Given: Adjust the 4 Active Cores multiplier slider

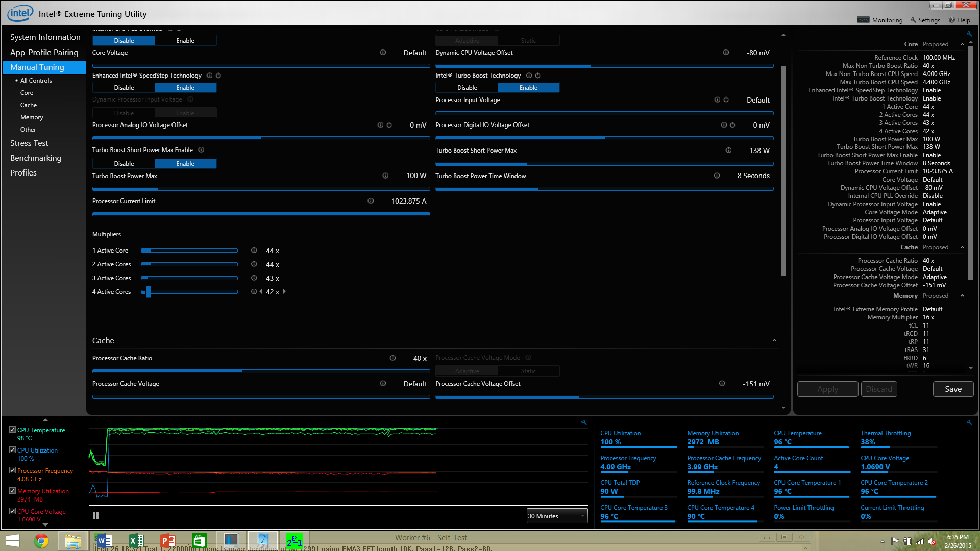Looking at the screenshot, I should pyautogui.click(x=148, y=292).
